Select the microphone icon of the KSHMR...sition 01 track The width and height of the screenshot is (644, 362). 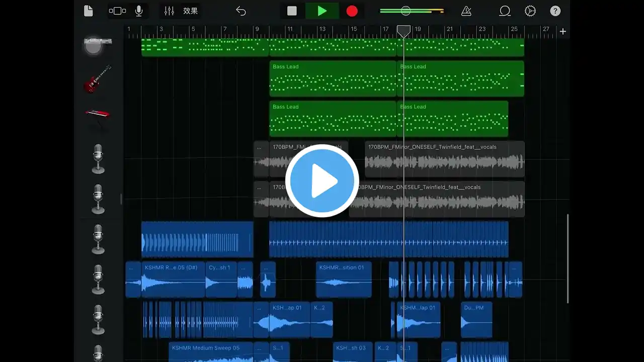coord(99,280)
